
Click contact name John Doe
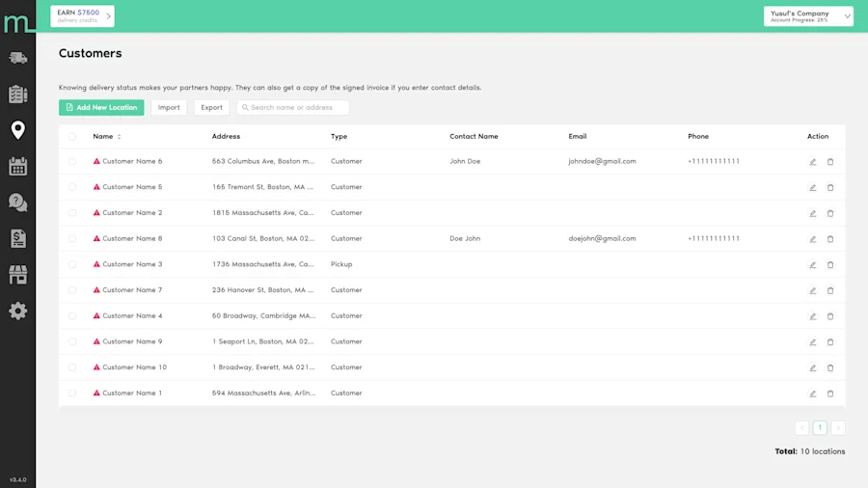(465, 161)
